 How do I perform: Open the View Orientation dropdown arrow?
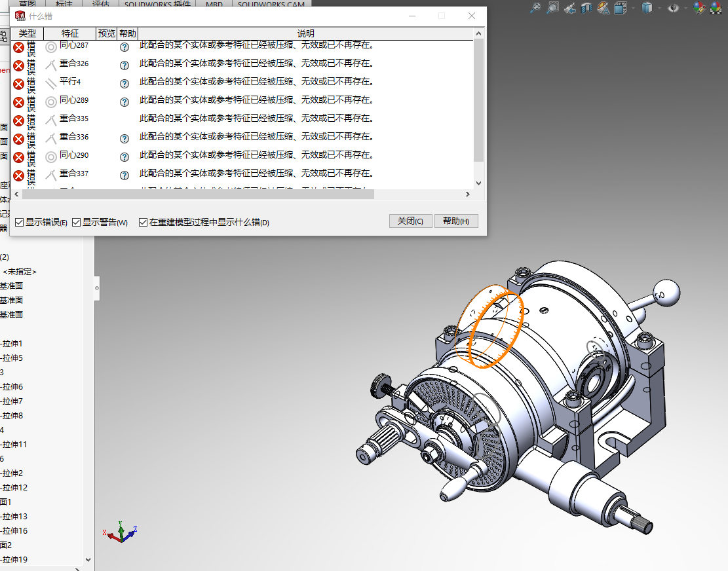pos(633,8)
